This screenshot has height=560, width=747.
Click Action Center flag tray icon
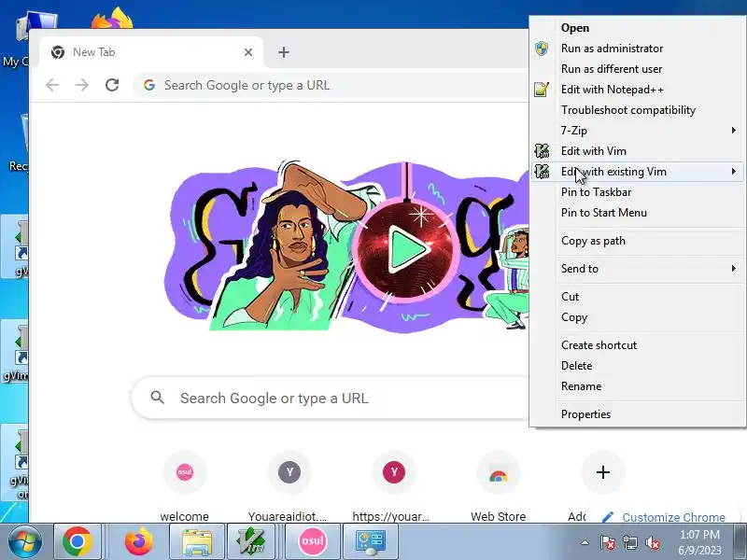607,542
